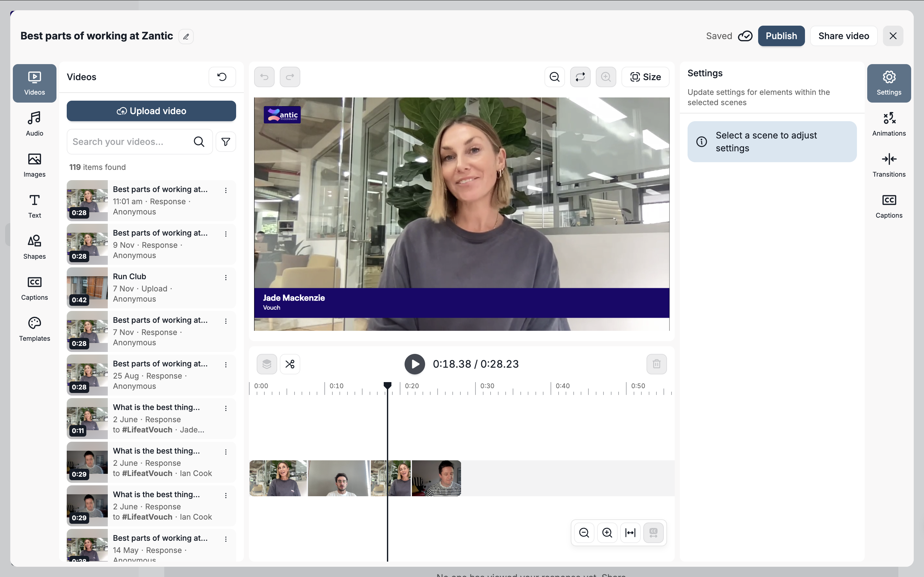Switch to the Transitions tab
This screenshot has width=924, height=577.
click(888, 165)
